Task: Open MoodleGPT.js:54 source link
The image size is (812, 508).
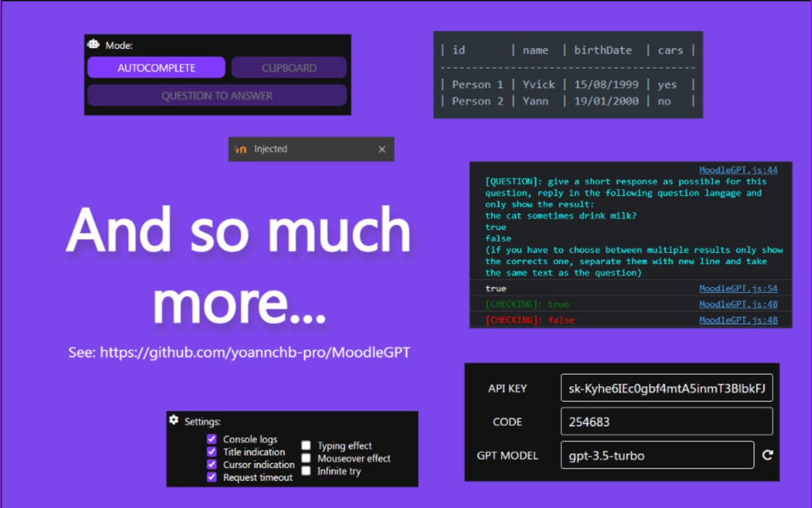Action: pos(738,288)
